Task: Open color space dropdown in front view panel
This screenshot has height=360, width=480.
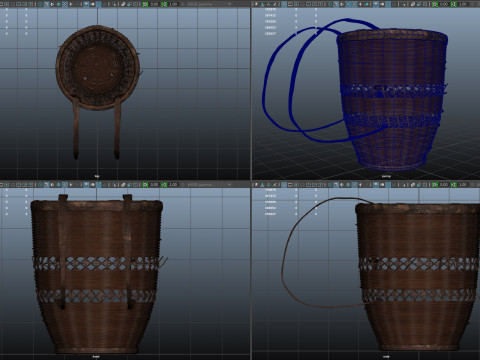Action: (208, 184)
